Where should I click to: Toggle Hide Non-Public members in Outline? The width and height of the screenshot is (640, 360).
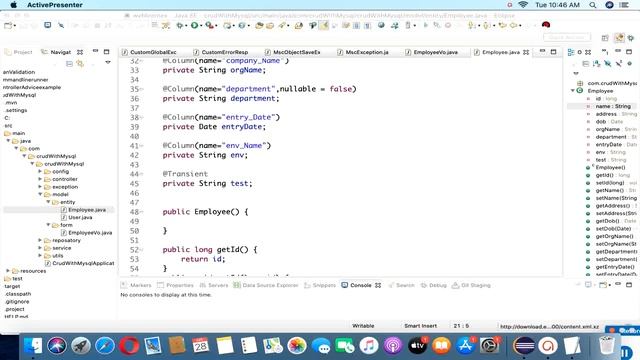click(x=629, y=64)
